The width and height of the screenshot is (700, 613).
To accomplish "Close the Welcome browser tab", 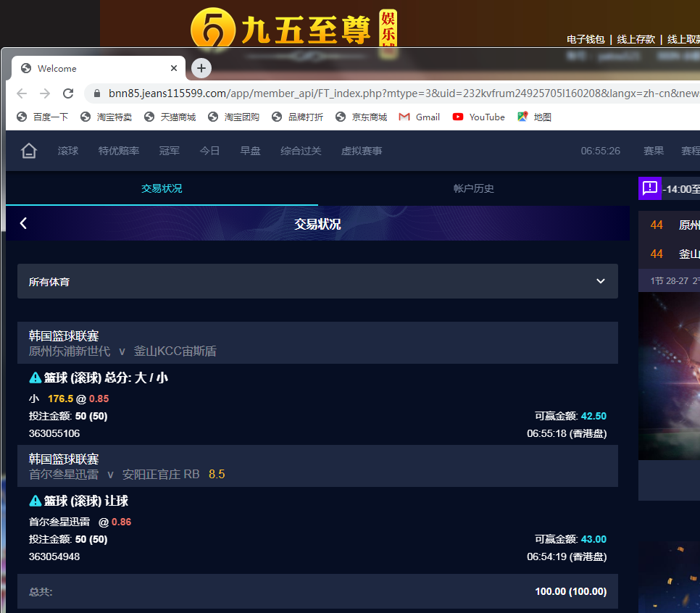I will coord(174,68).
